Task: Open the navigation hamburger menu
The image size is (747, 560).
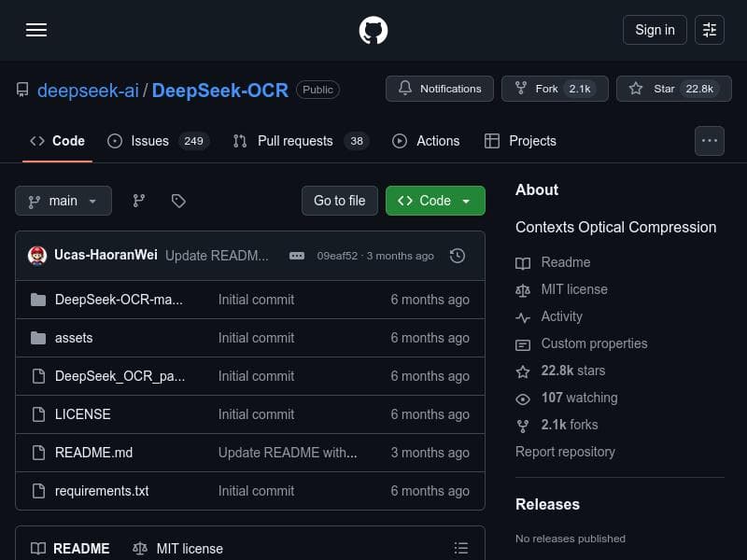Action: coord(36,30)
